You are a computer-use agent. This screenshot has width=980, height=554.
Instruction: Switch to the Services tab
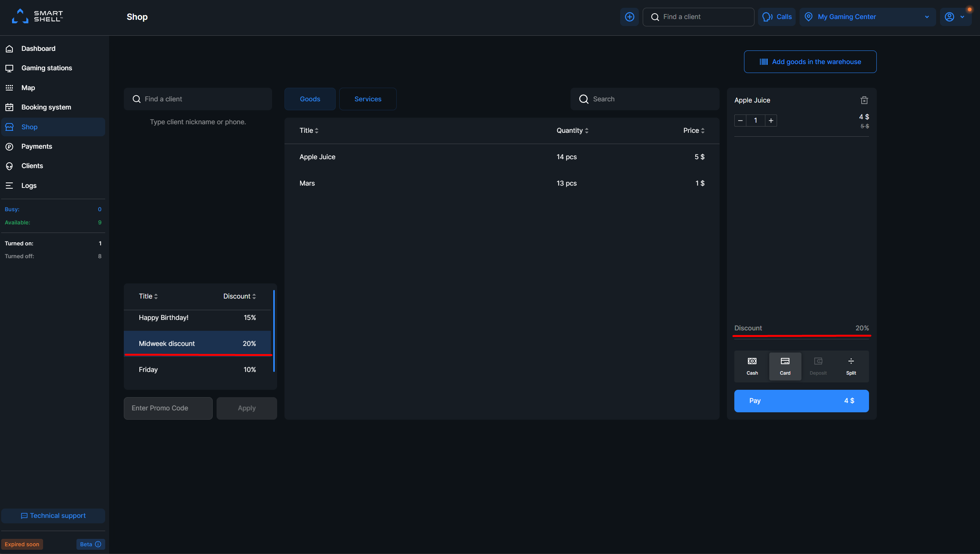(368, 99)
